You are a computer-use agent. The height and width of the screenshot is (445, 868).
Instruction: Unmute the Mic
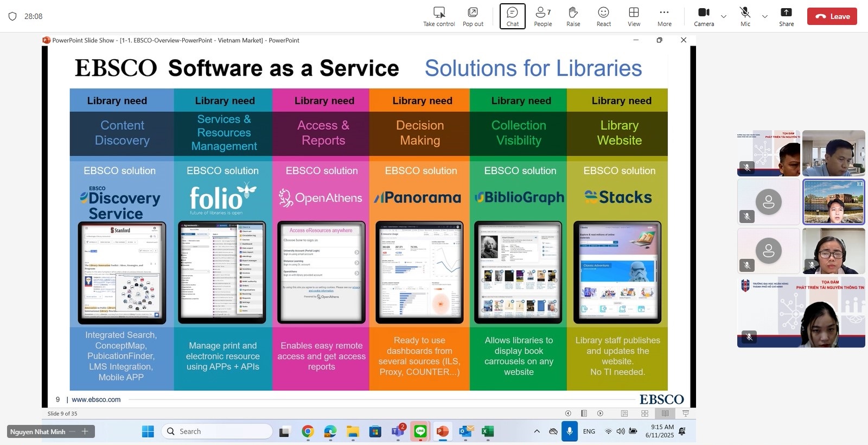coord(745,16)
